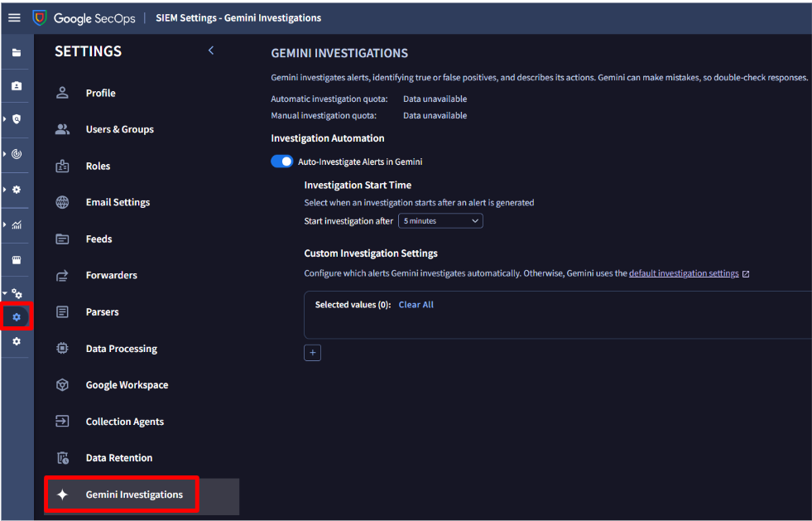
Task: Click the Forwarders arrow icon
Action: (62, 275)
